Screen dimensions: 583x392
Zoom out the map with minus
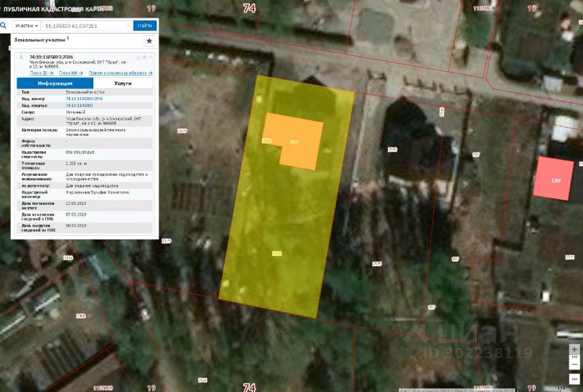(574, 364)
